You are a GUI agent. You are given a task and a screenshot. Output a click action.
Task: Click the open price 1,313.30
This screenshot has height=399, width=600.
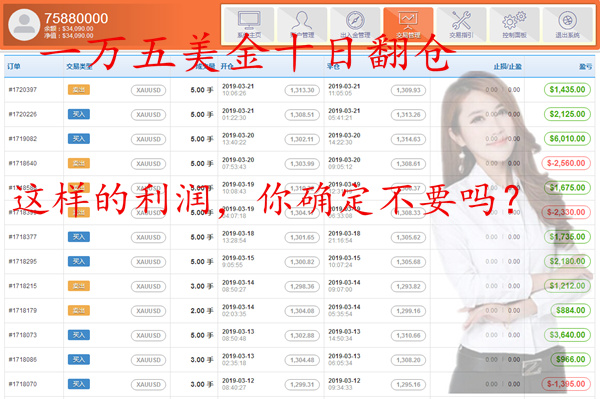pyautogui.click(x=302, y=90)
